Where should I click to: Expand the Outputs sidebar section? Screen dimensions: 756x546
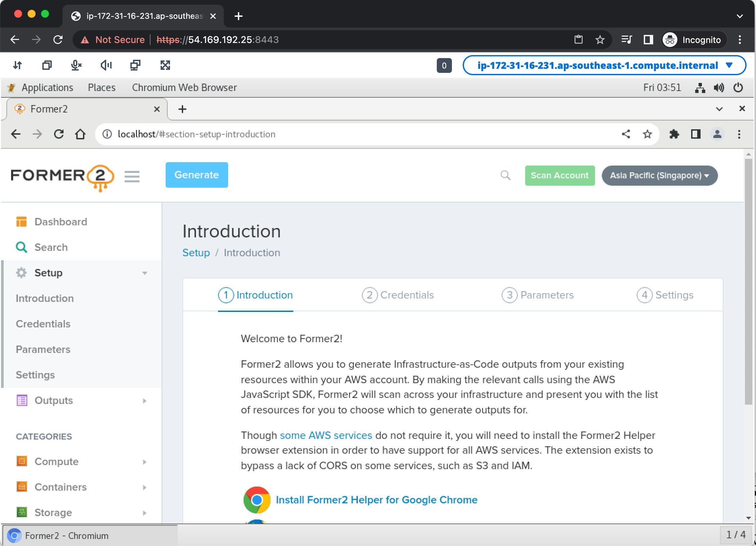pos(145,401)
